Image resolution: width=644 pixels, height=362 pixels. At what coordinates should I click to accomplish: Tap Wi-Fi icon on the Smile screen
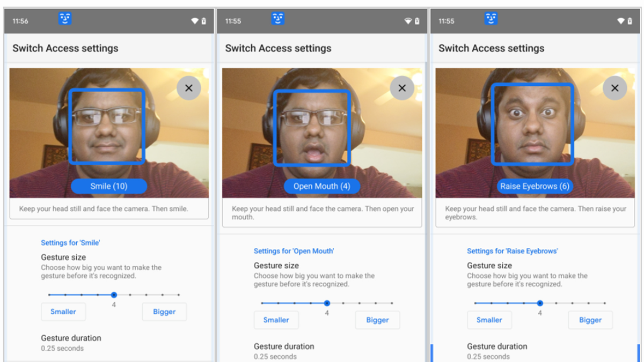[195, 21]
